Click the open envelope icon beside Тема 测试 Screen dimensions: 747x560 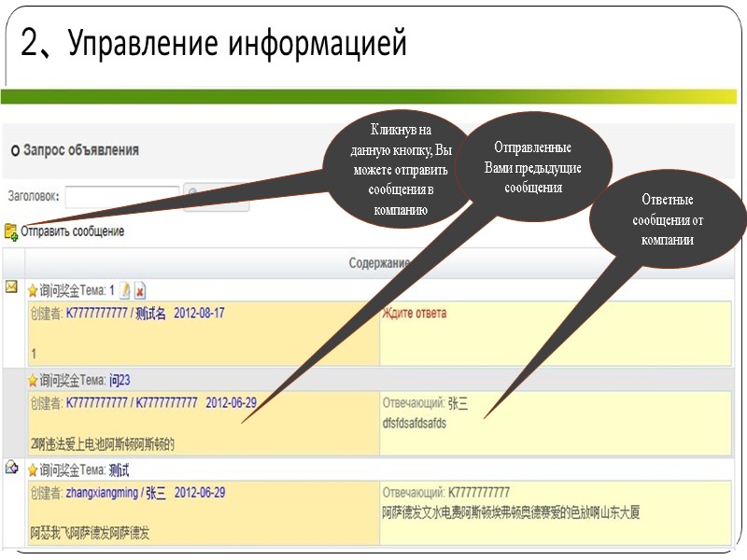[x=11, y=467]
